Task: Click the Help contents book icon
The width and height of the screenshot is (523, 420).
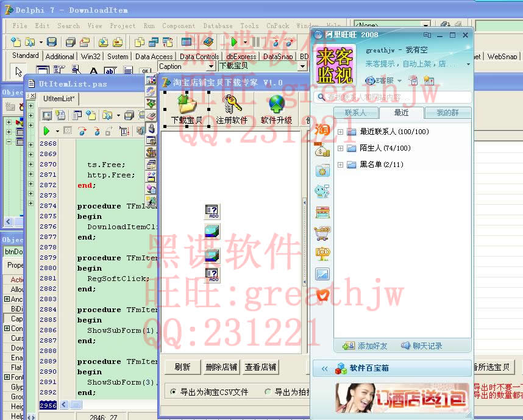Action: (x=208, y=42)
